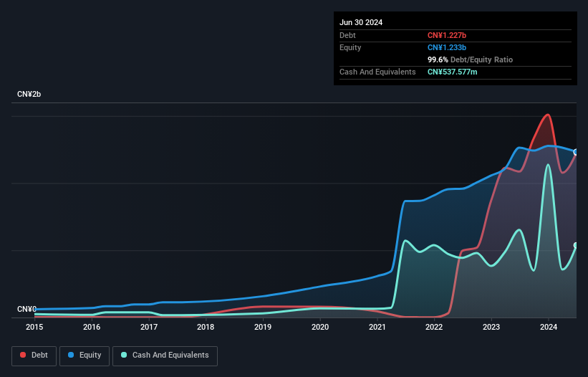Screen dimensions: 588x377
Task: Click the 2024 x-axis label
Action: point(549,327)
